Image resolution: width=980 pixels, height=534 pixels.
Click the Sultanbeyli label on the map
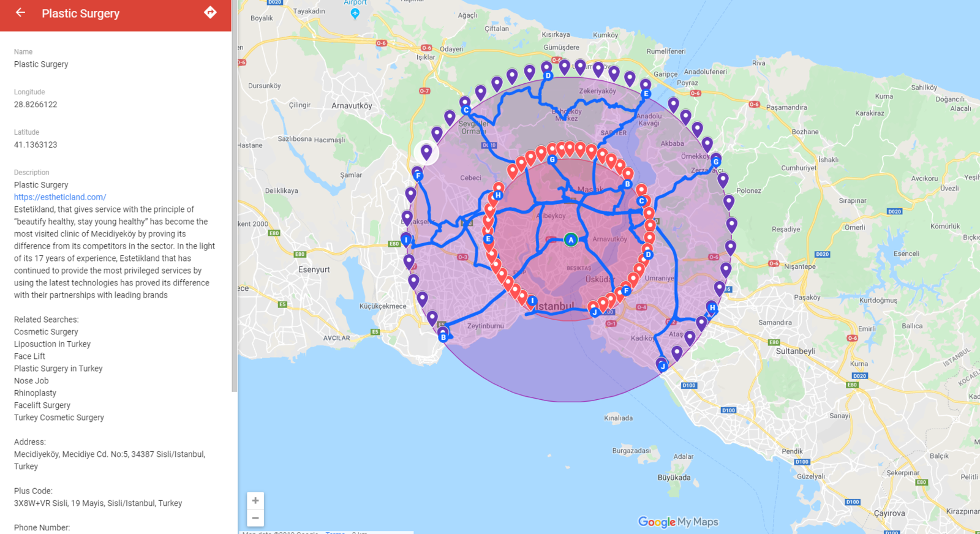(796, 352)
